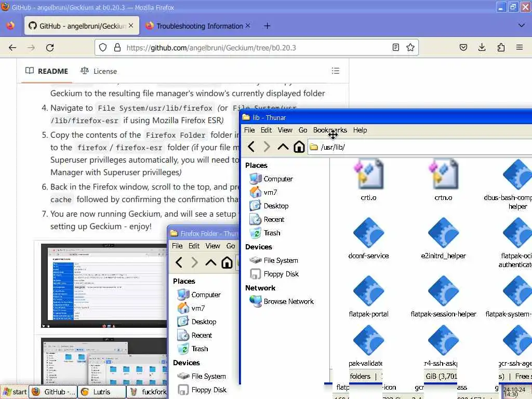This screenshot has width=532, height=399.
Task: Toggle Firefox reader view icon
Action: click(x=395, y=47)
